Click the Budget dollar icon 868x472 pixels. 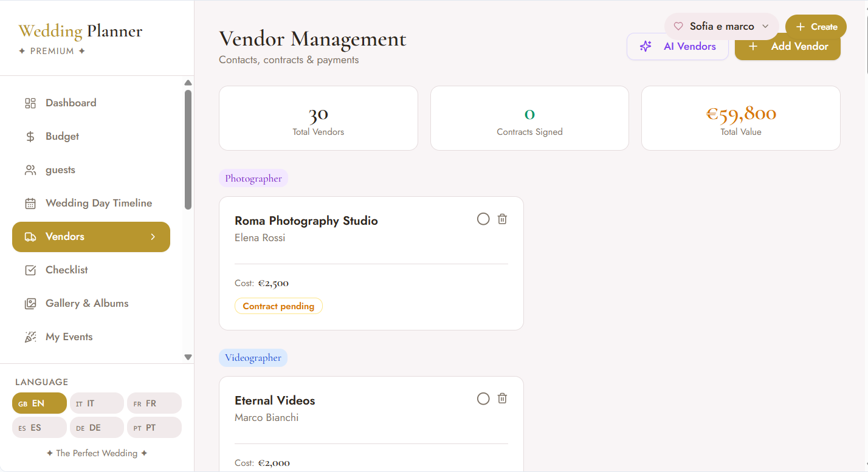tap(30, 137)
